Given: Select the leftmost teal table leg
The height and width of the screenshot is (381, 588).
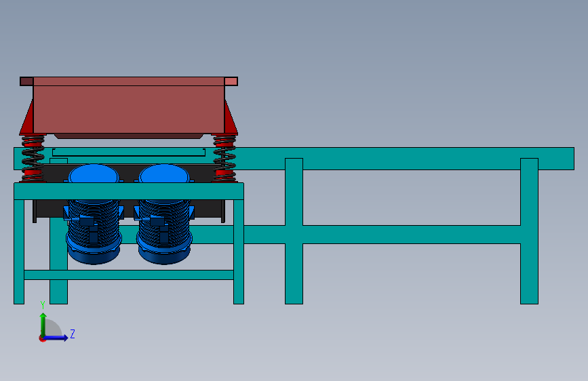Looking at the screenshot, I should pyautogui.click(x=19, y=252).
